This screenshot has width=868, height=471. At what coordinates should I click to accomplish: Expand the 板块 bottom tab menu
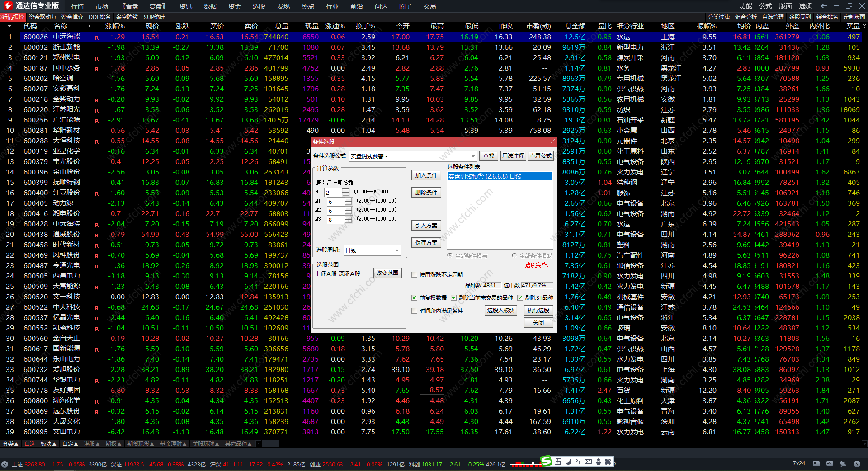[x=48, y=444]
